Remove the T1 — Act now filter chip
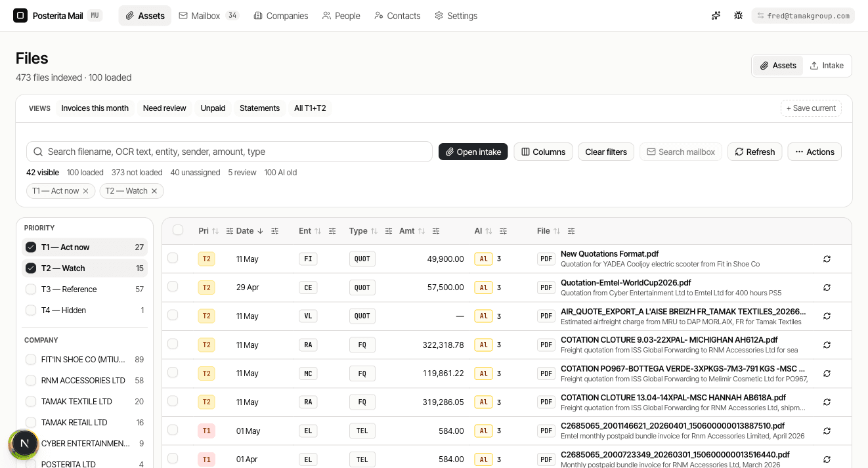 coord(85,191)
